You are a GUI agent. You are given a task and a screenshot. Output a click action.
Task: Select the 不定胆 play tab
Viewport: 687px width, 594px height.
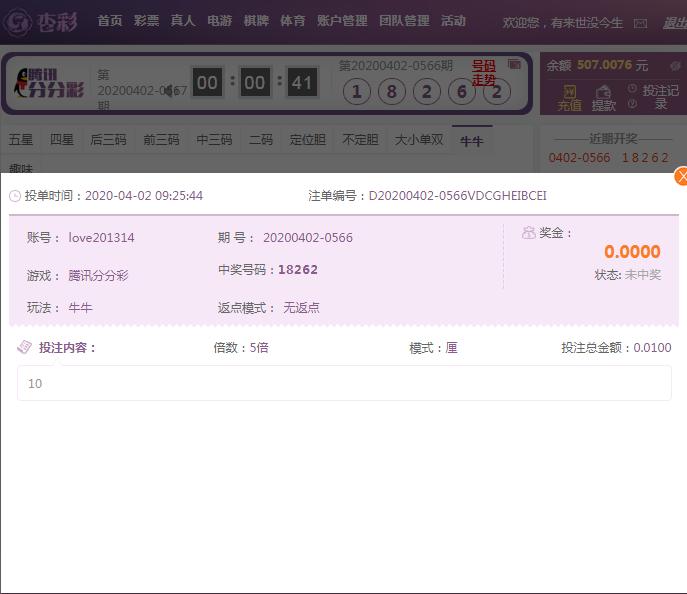pos(360,140)
